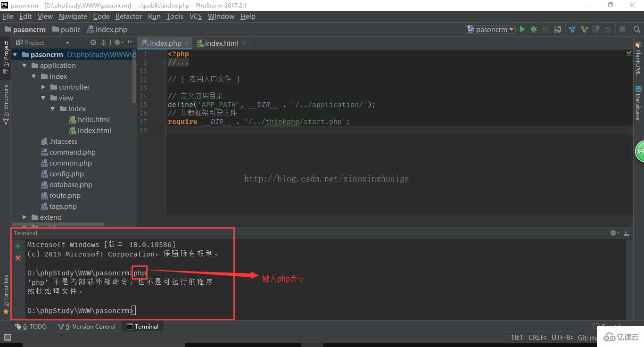Viewport: 644px width, 347px height.
Task: Select config.php in the project tree
Action: point(62,174)
